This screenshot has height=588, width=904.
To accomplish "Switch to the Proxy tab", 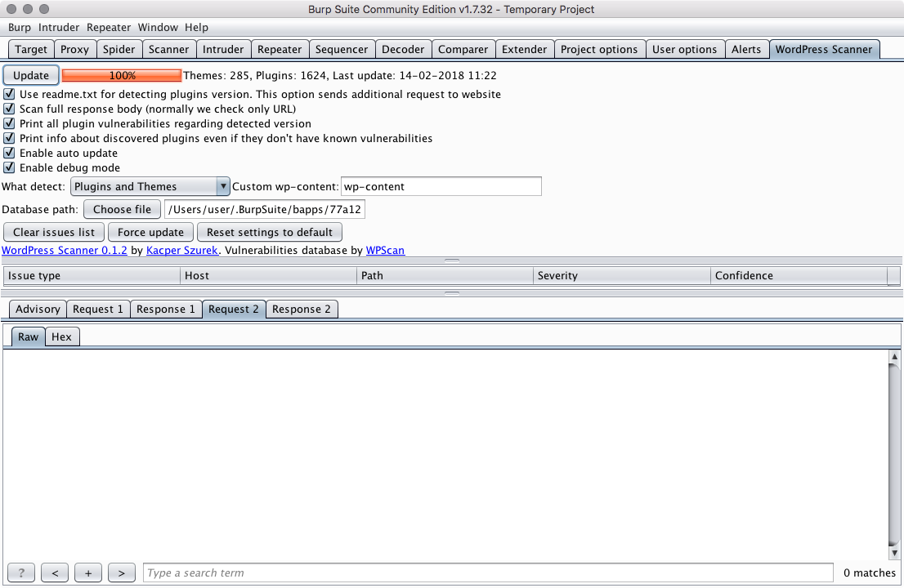I will [75, 50].
